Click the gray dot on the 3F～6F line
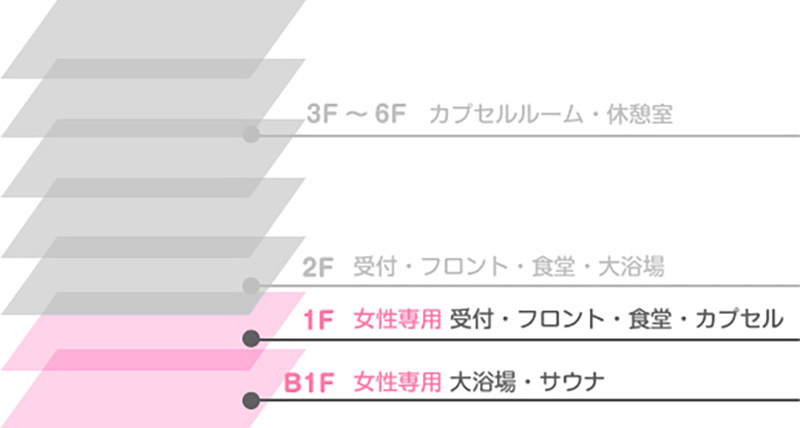Screen dimensions: 800x428 251,134
